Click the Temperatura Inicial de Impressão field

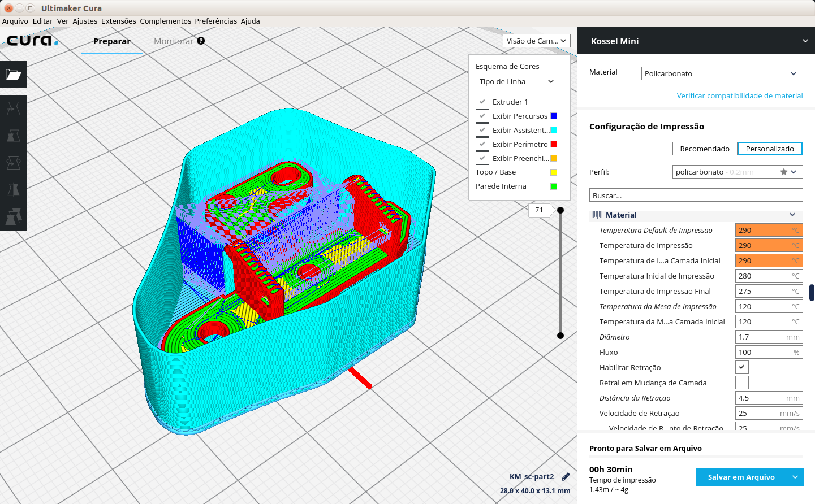point(769,276)
